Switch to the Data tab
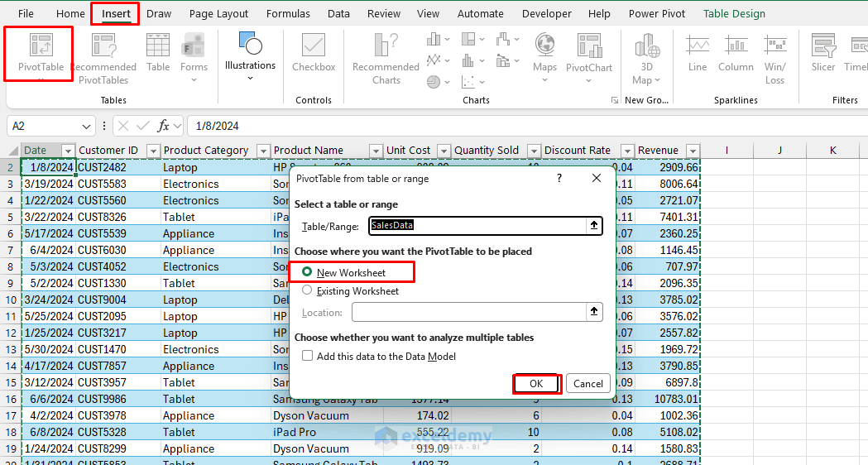This screenshot has height=465, width=868. click(x=338, y=14)
